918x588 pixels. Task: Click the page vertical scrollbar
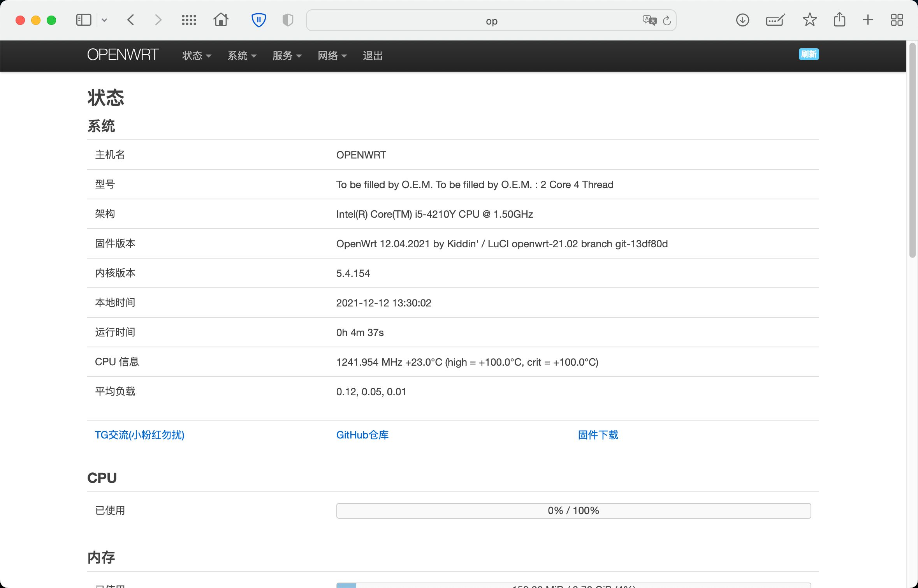tap(913, 150)
